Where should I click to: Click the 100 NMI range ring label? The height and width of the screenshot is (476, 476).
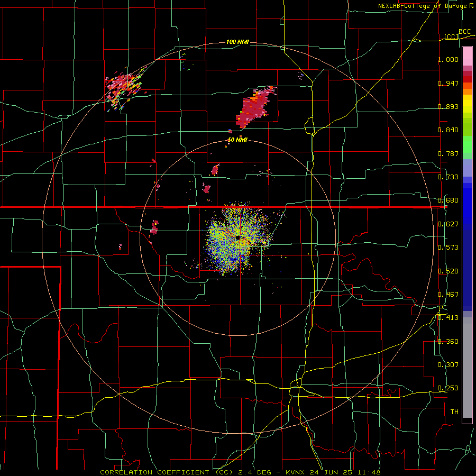click(237, 42)
